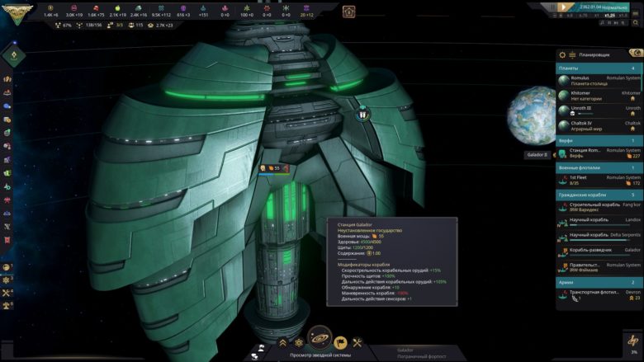Select Romulus capital planet in outliner
The height and width of the screenshot is (362, 644).
pyautogui.click(x=599, y=81)
